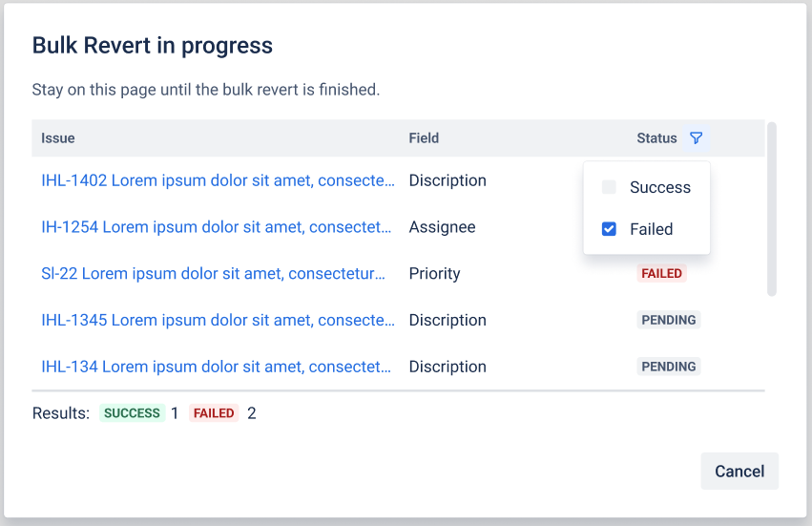The image size is (812, 526).
Task: Click the red FAILED results summary badge
Action: pos(213,413)
